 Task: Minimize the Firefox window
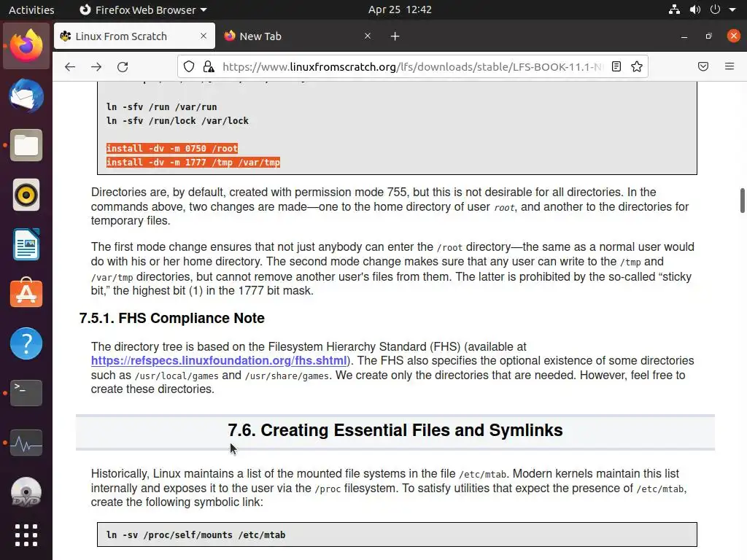point(684,36)
